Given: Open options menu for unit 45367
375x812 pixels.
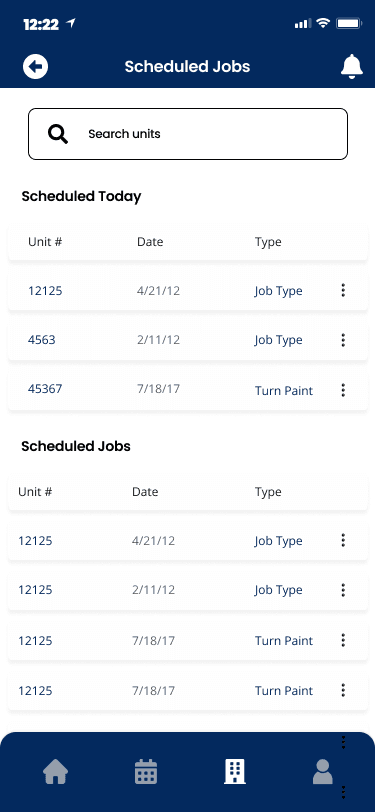Looking at the screenshot, I should (x=343, y=390).
